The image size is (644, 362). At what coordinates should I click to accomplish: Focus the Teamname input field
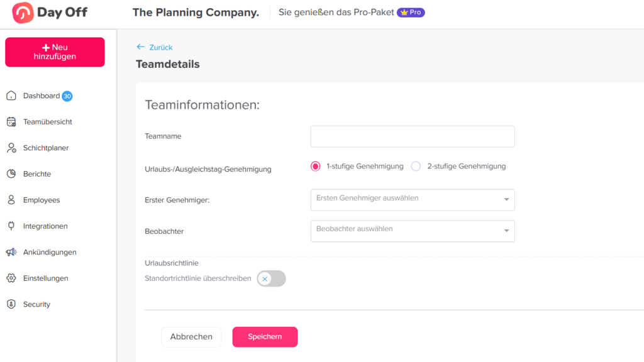(x=413, y=136)
